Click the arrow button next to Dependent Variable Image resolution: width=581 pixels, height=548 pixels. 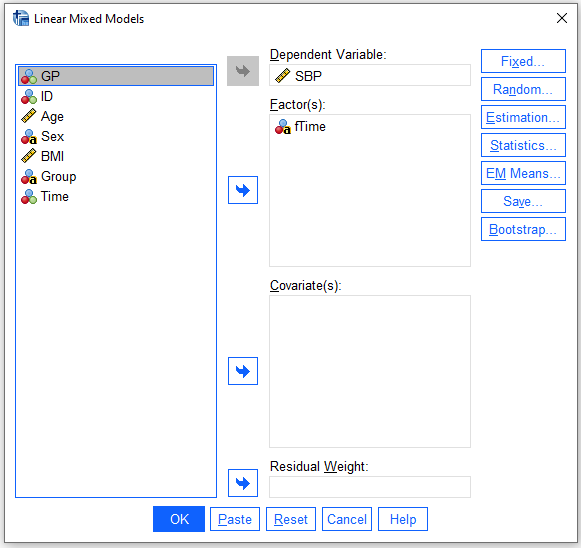(243, 71)
